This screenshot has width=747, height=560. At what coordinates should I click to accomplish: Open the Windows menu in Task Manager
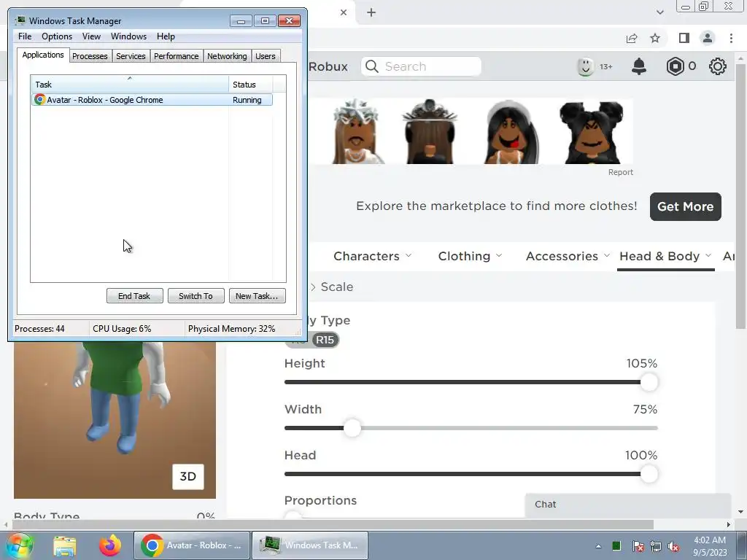pos(128,36)
